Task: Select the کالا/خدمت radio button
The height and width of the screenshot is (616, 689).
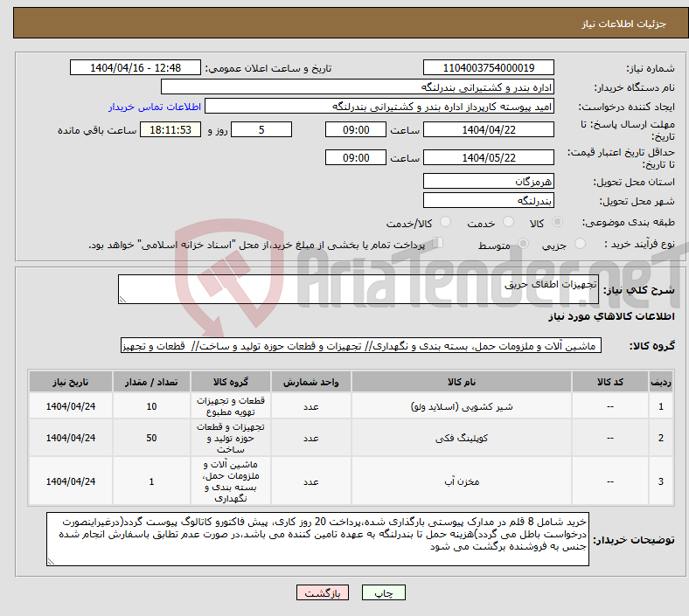Action: click(445, 222)
